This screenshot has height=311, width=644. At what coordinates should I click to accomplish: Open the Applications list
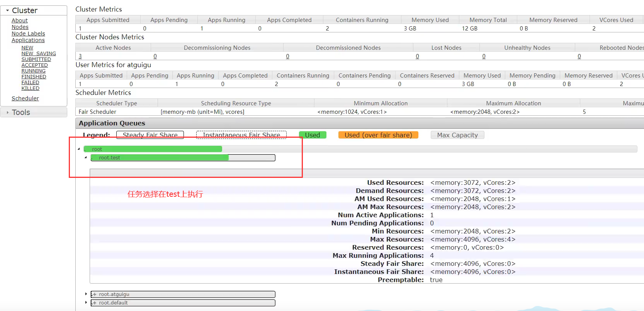28,40
